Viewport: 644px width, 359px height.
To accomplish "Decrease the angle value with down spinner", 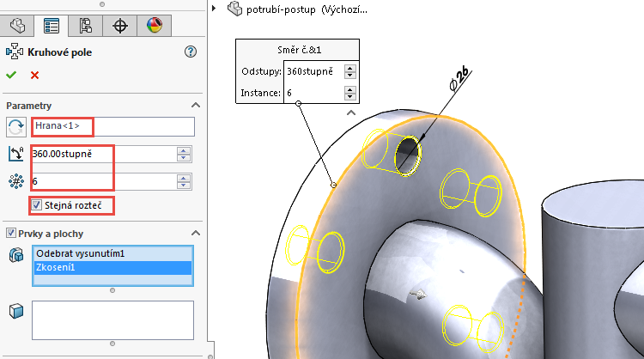I will 184,158.
